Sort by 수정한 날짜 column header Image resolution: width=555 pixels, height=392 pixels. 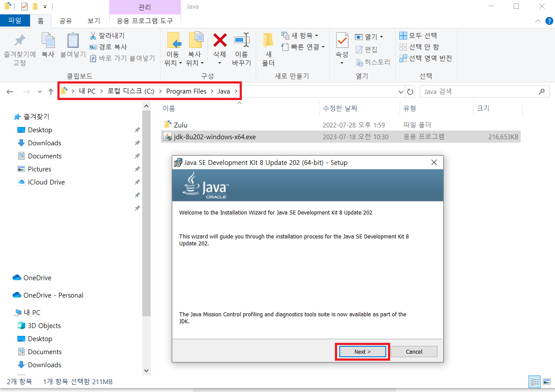click(x=340, y=108)
